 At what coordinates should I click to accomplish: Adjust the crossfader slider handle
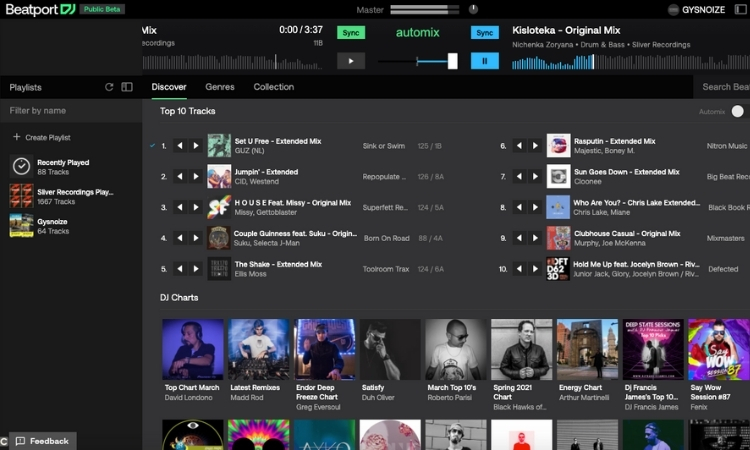(452, 61)
